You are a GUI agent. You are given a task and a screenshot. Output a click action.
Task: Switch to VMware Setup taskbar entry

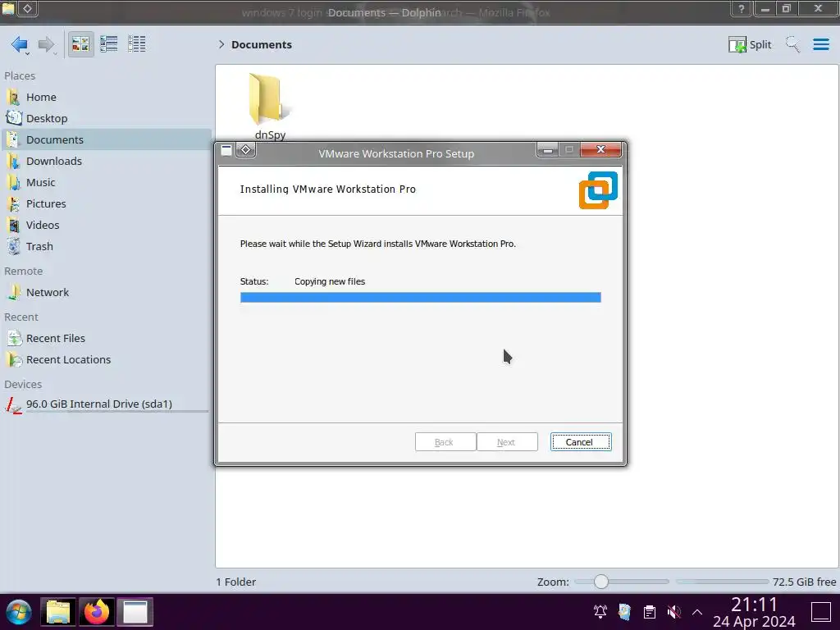pyautogui.click(x=135, y=612)
